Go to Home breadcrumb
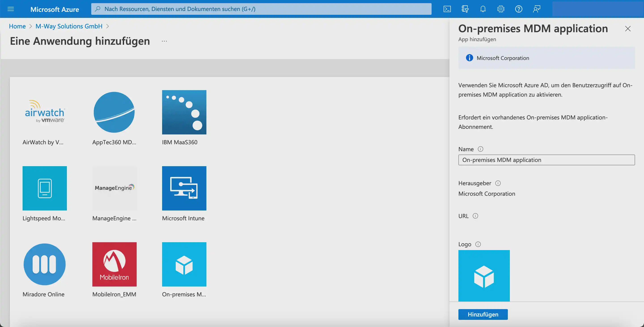644x327 pixels. [x=17, y=26]
